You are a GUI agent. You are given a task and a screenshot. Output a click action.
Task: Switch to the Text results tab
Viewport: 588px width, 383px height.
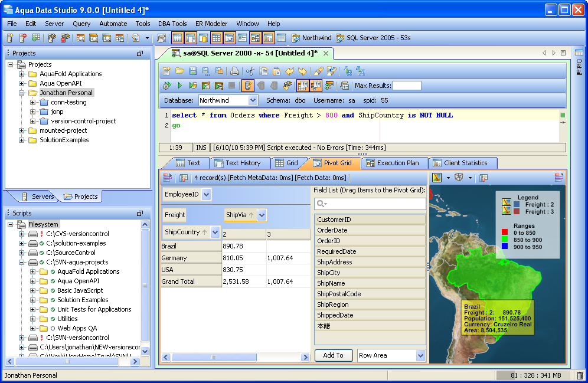pyautogui.click(x=188, y=163)
